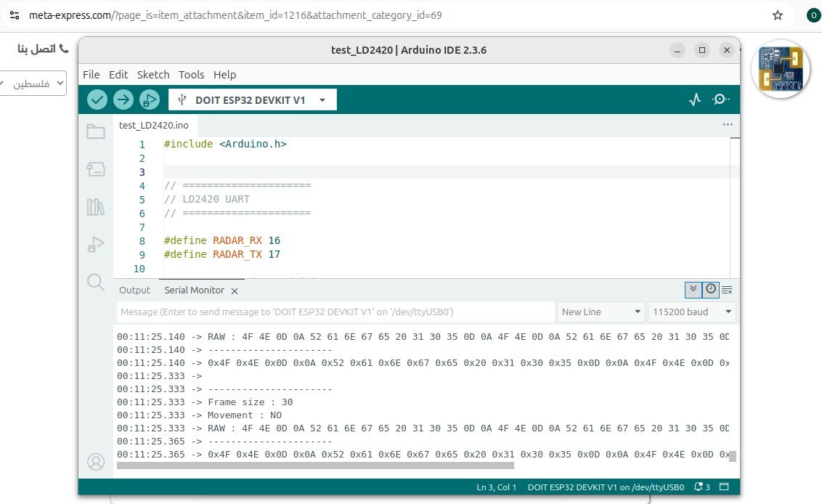Open the Search sidebar magnifier icon

(x=95, y=283)
